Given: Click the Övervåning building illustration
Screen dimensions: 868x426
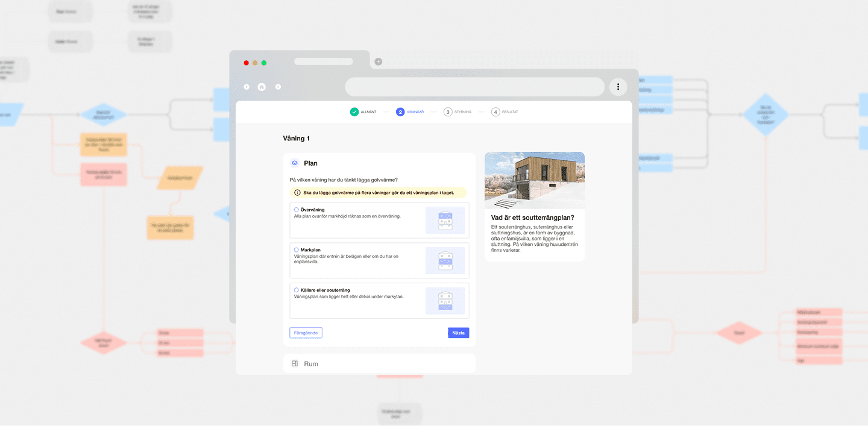Looking at the screenshot, I should tap(445, 220).
